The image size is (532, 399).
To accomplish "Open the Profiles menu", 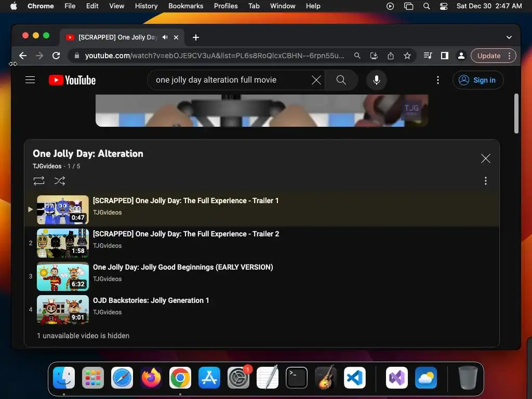I will (x=225, y=6).
